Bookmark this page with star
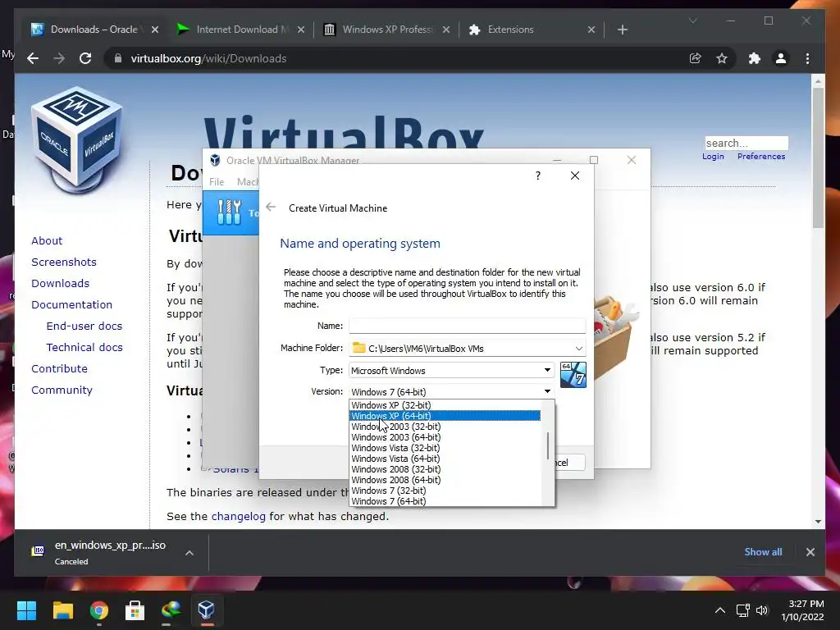 coord(722,58)
